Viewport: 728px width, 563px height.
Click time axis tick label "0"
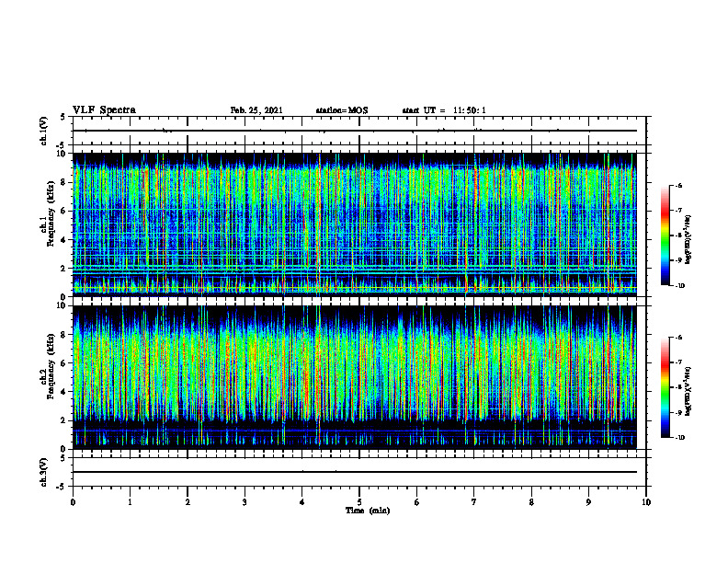pos(73,502)
